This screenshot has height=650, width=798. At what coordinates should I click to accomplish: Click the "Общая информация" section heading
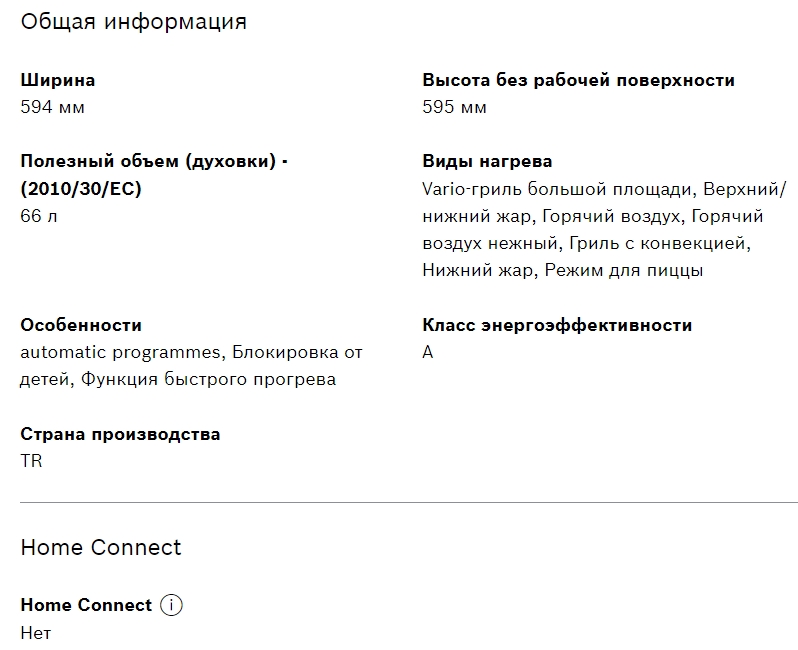click(x=133, y=21)
